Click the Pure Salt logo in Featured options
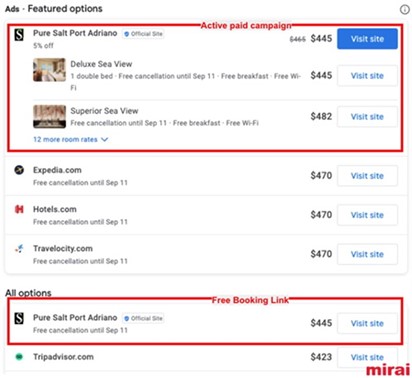The width and height of the screenshot is (412, 378). click(x=19, y=34)
